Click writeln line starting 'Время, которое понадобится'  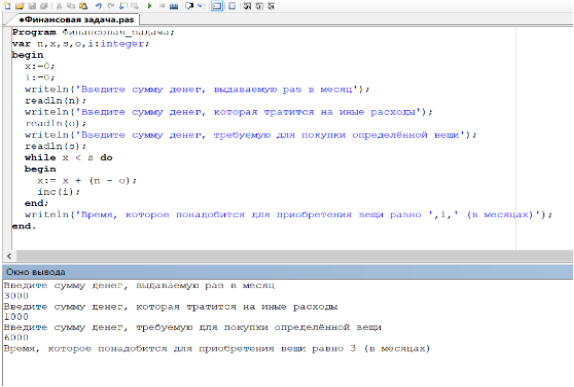point(288,215)
